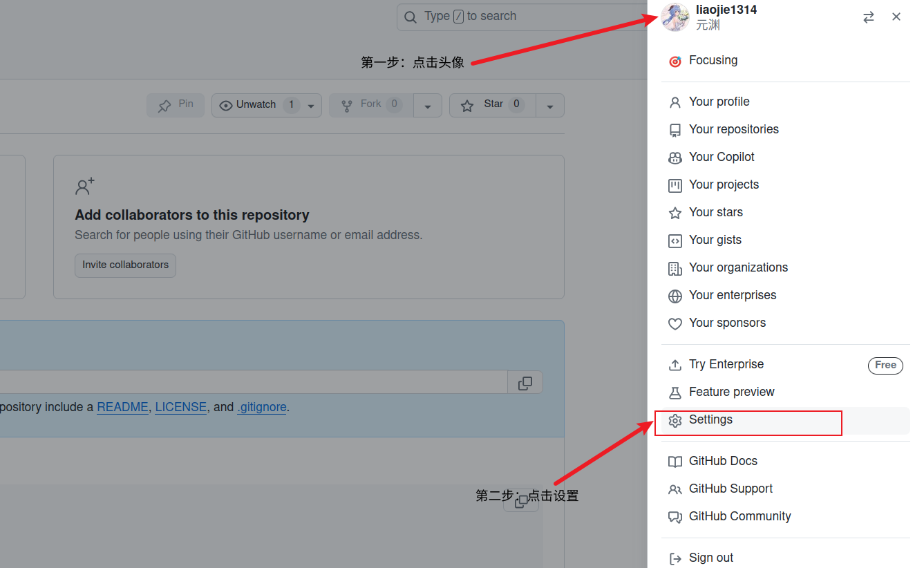Open Settings menu item
Viewport: 924px width, 568px height.
click(786, 420)
